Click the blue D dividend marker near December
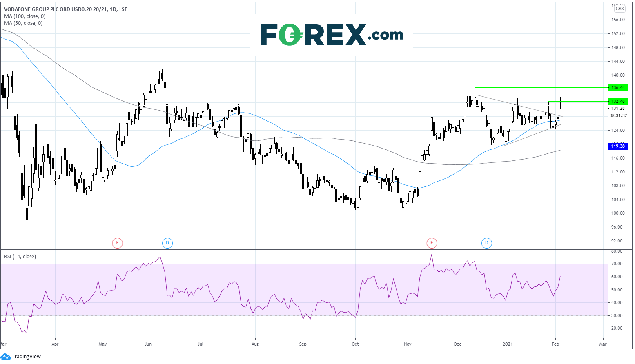The image size is (635, 364). tap(486, 243)
